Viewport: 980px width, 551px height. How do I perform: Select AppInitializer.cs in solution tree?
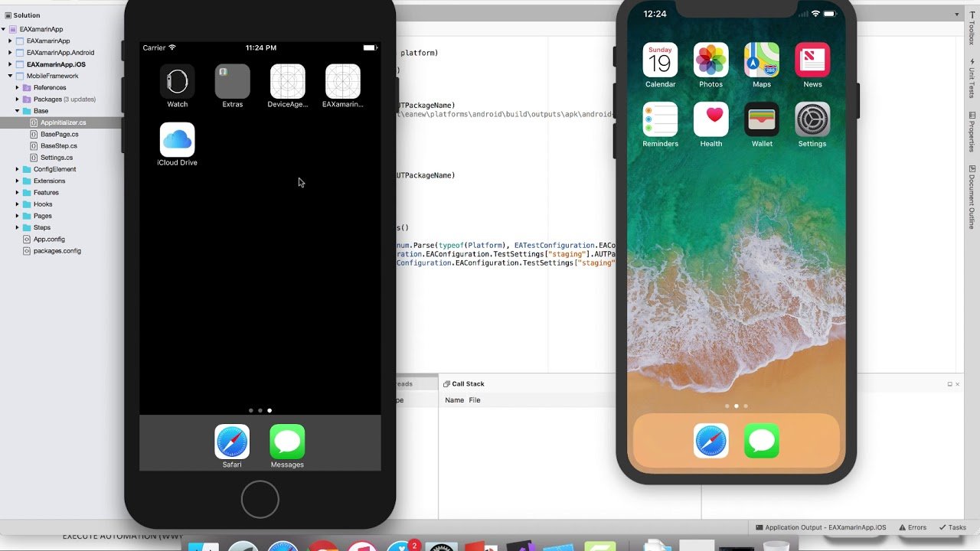(x=63, y=122)
